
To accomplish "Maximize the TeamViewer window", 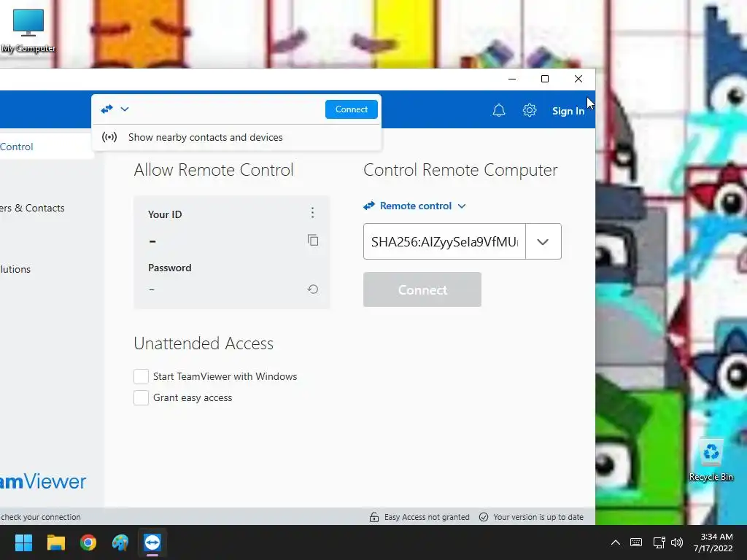I will click(x=545, y=79).
